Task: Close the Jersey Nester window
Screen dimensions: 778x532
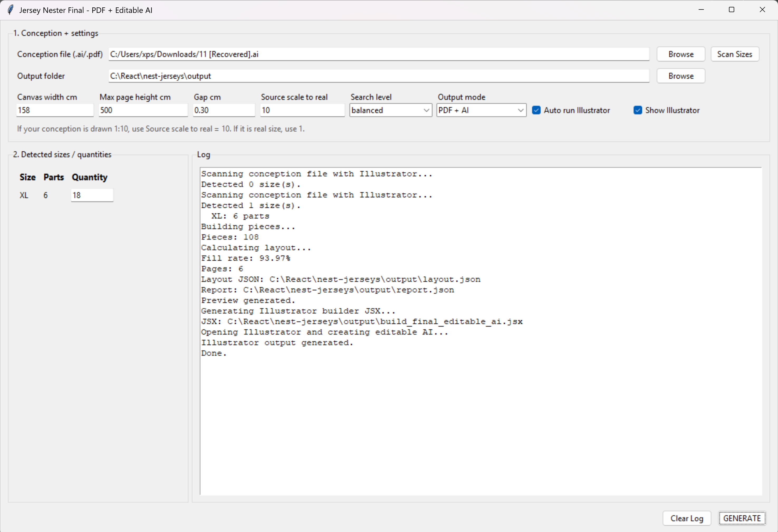Action: 762,10
